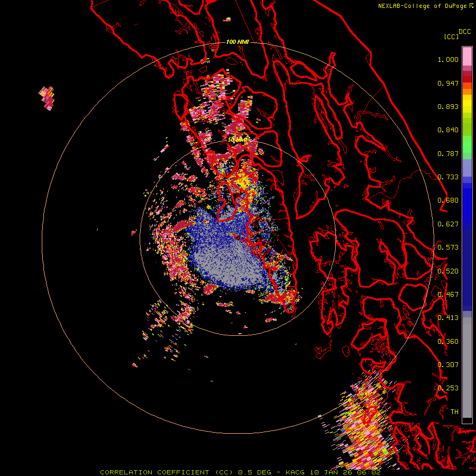Screen dimensions: 476x476
Task: Click the 0.787 scale label
Action: tap(448, 153)
